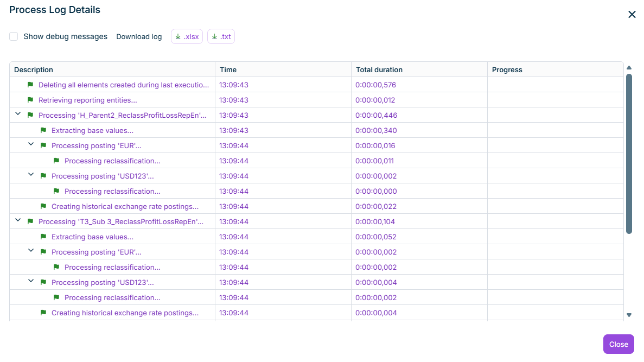Image resolution: width=644 pixels, height=362 pixels.
Task: Click the 'Process Log Details' title
Action: 55,10
